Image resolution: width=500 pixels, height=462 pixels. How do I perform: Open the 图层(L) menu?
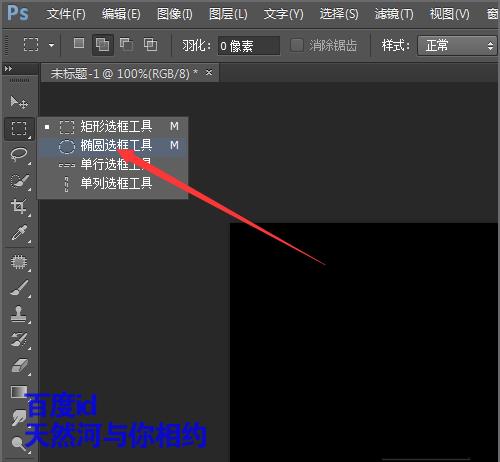pos(228,14)
